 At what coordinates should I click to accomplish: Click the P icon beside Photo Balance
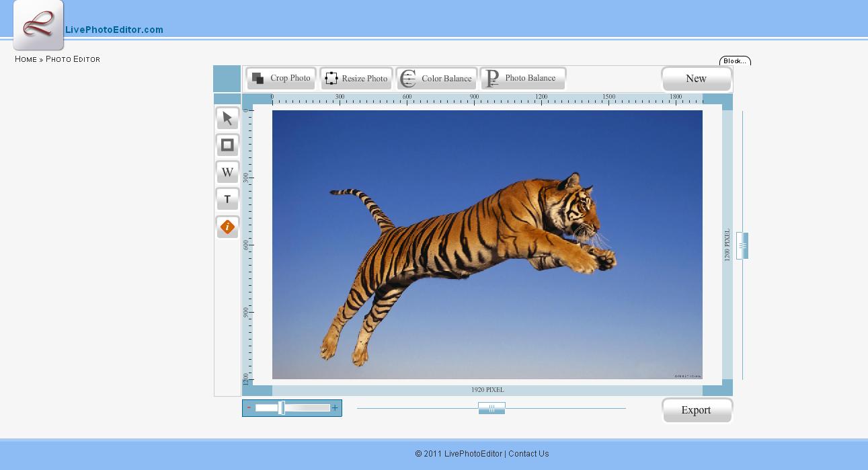point(493,77)
